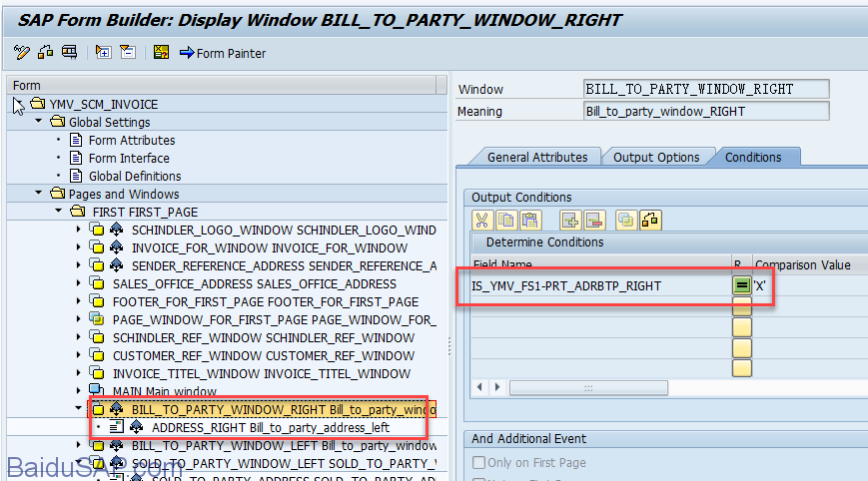Viewport: 868px width, 481px height.
Task: Click the Window name input field
Action: 706,89
